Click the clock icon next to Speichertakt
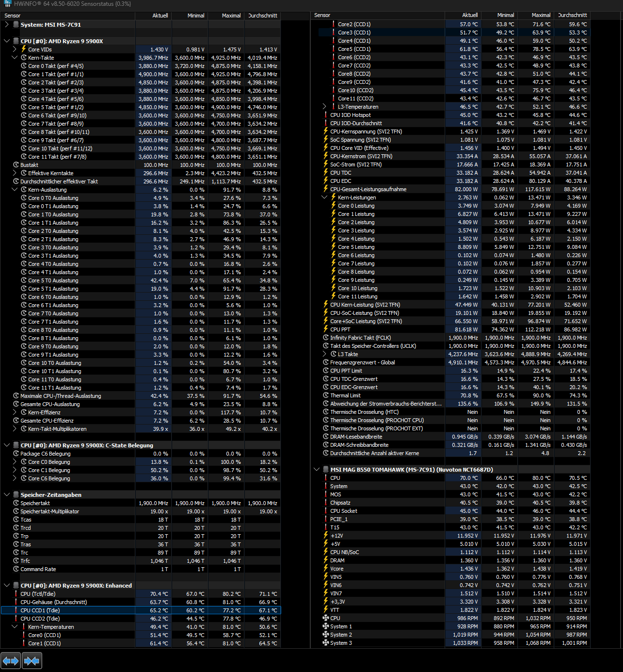 pos(16,503)
